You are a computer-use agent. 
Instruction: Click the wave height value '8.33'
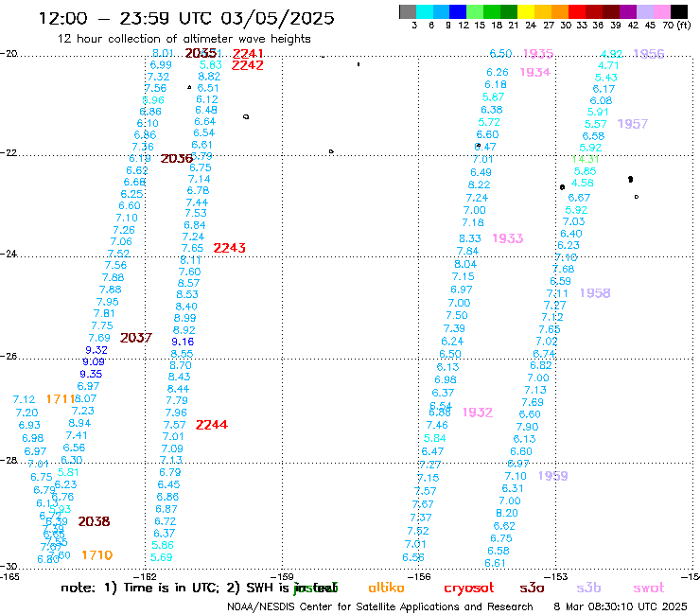470,239
